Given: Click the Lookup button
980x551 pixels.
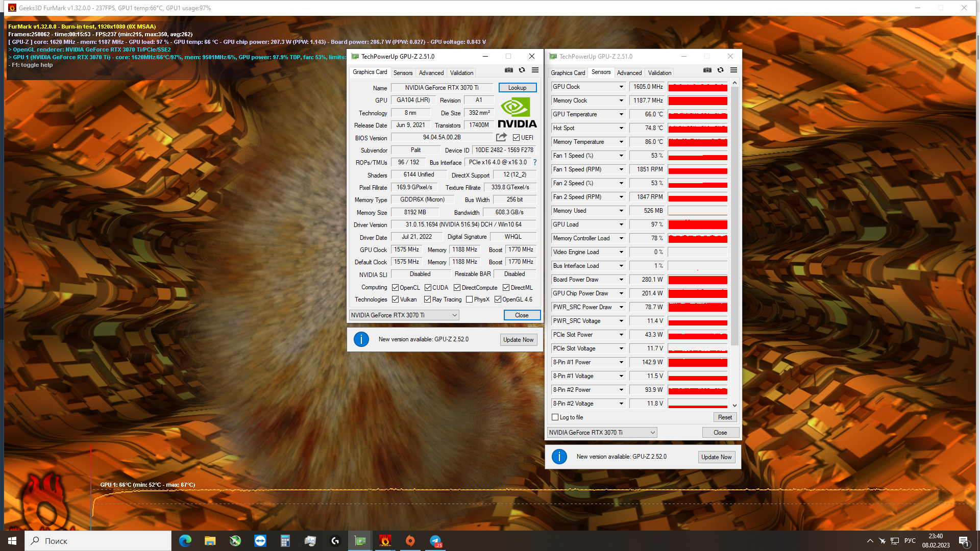Looking at the screenshot, I should click(517, 88).
